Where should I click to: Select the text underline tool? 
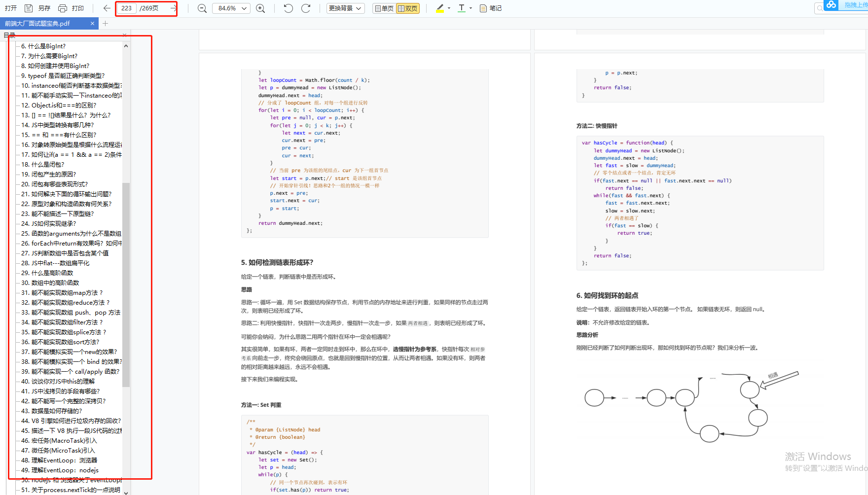(462, 8)
